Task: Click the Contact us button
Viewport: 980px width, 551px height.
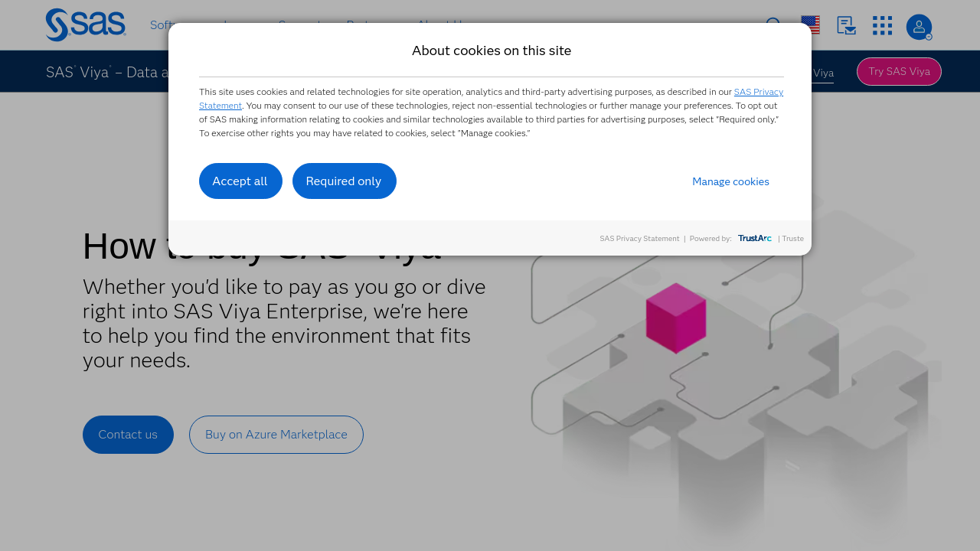Action: pyautogui.click(x=128, y=435)
